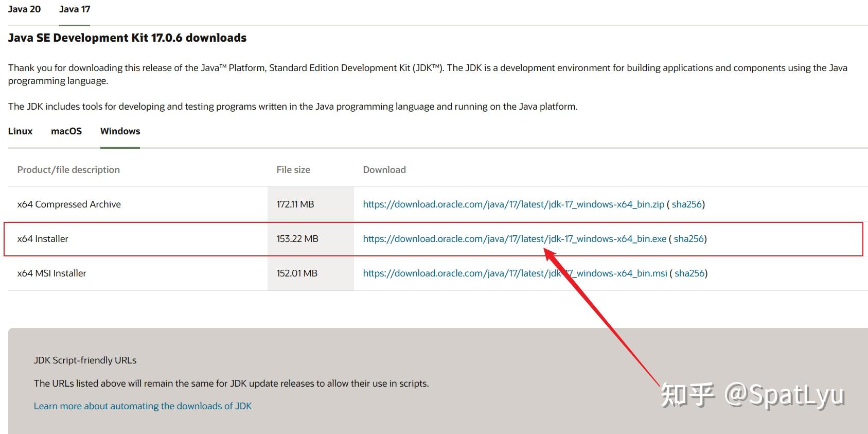Download the jdk-17 windows x64 exe link
Image resolution: width=868 pixels, height=434 pixels.
pyautogui.click(x=515, y=239)
